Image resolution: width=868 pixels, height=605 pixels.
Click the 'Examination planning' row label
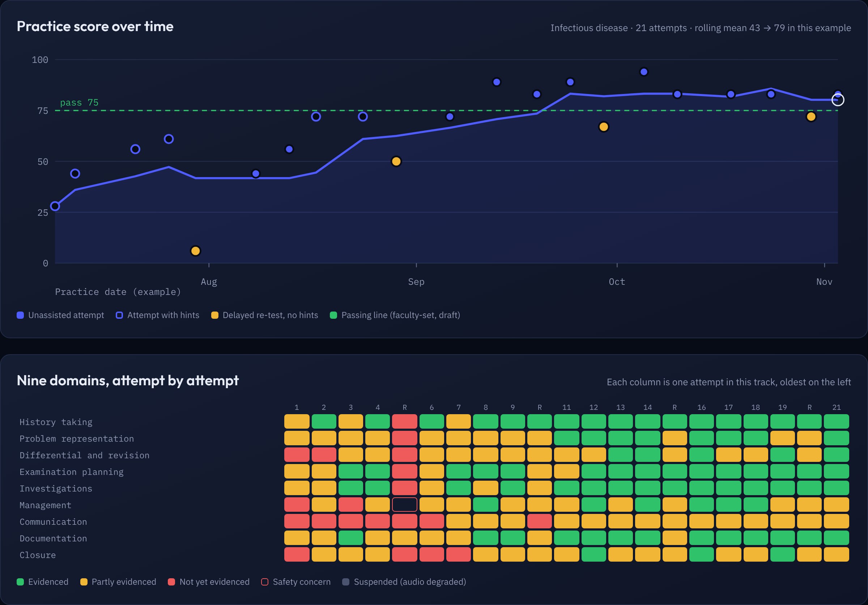72,472
